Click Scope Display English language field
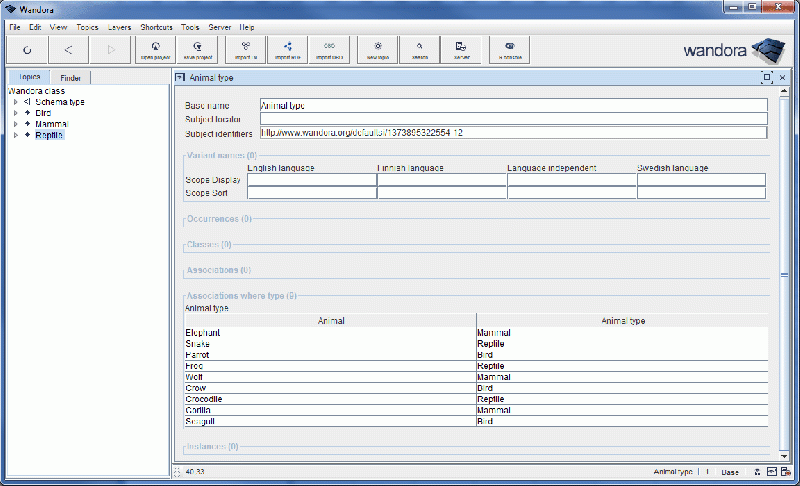Screen dimensions: 800x486 tap(312, 180)
